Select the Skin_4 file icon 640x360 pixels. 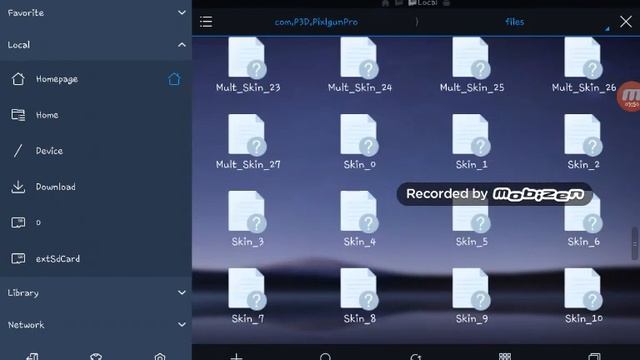359,212
